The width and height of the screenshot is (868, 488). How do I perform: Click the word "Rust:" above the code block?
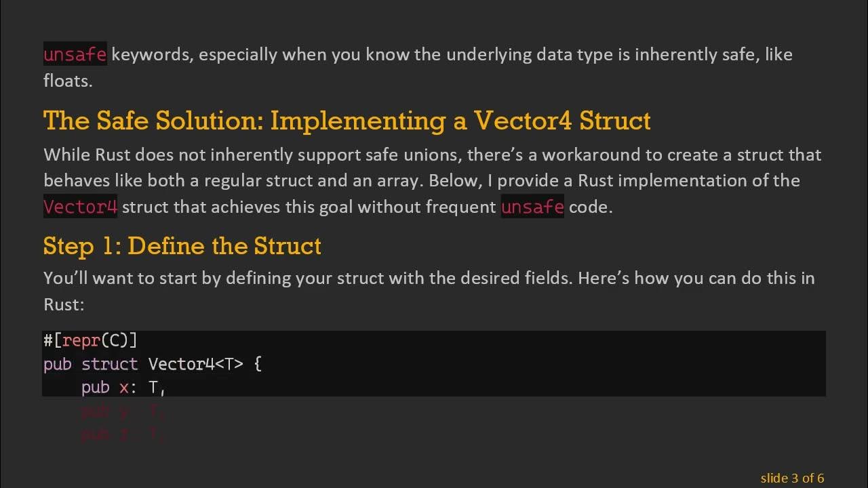coord(64,304)
